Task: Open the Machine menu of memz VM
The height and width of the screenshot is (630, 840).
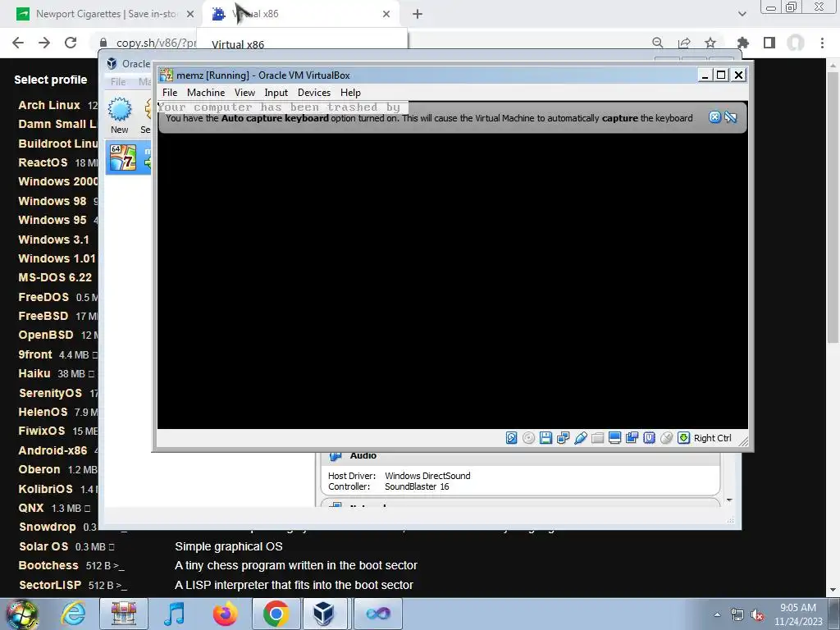Action: pos(206,93)
